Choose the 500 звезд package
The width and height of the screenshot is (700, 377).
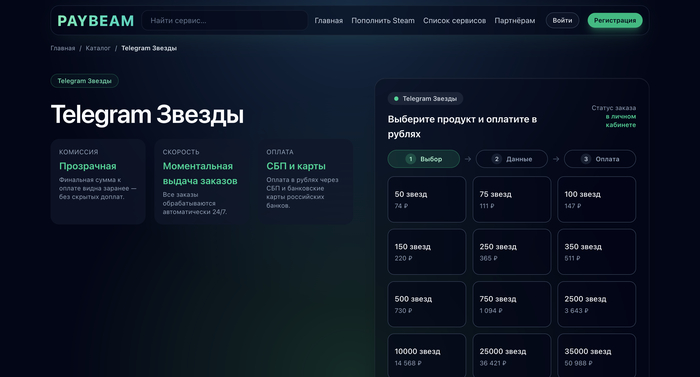click(427, 304)
